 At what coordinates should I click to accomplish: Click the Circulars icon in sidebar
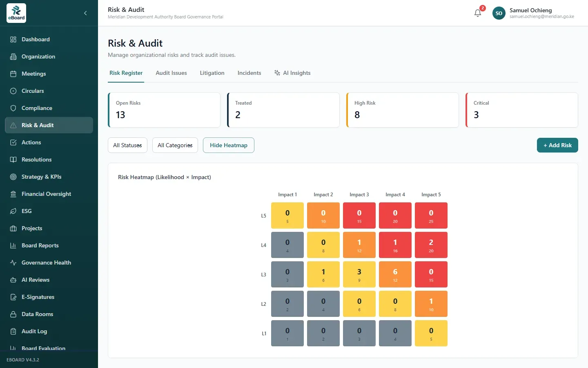(x=13, y=91)
